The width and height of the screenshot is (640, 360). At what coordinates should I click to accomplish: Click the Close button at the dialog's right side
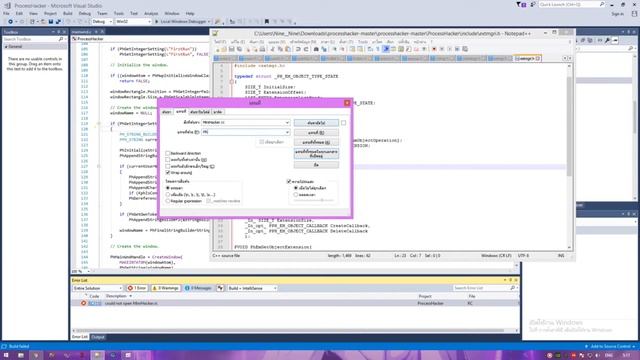[x=316, y=165]
